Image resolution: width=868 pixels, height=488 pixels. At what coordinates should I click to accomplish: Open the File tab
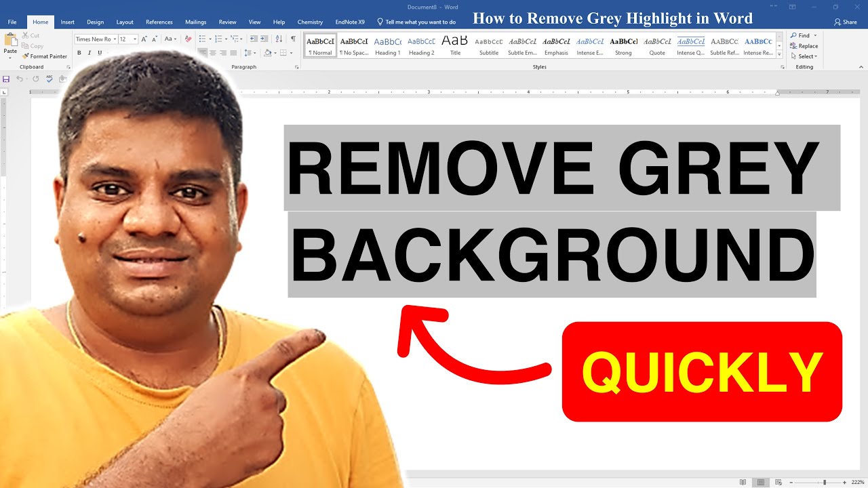tap(12, 22)
